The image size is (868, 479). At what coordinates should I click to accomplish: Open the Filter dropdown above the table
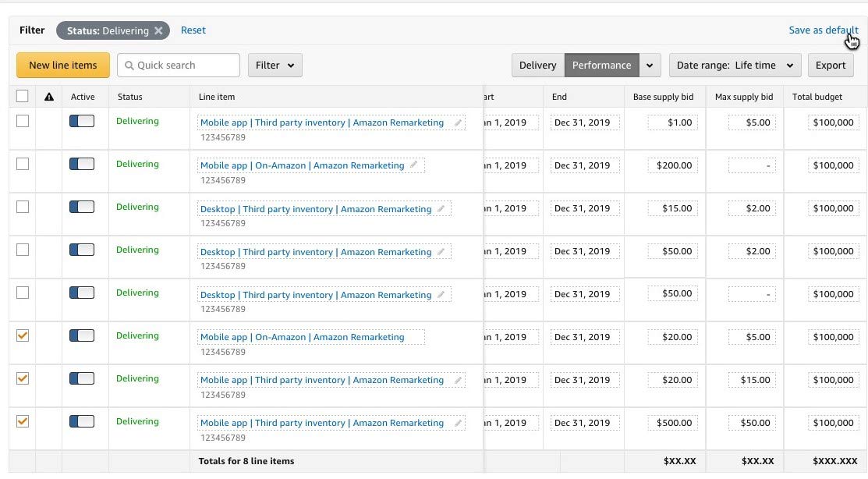tap(275, 65)
